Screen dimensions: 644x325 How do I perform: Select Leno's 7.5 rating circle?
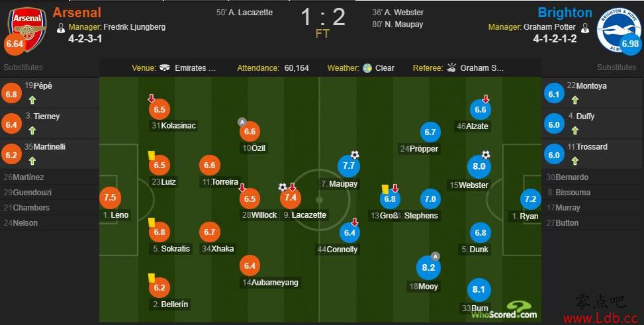[110, 197]
